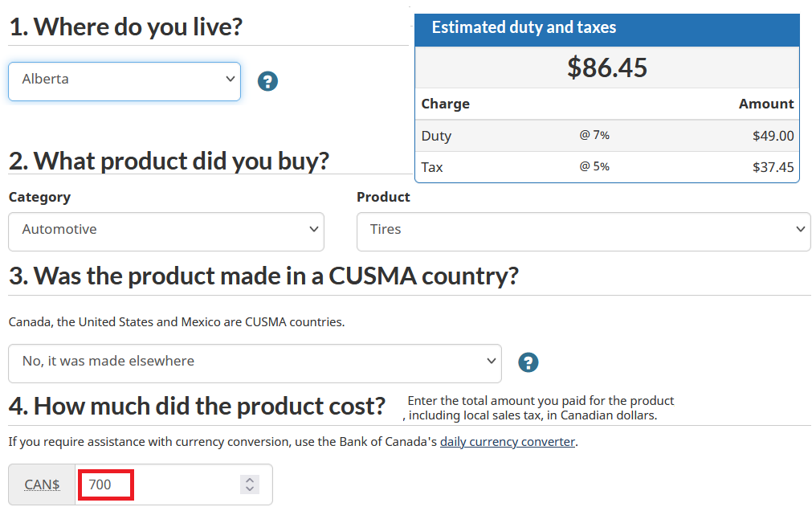
Task: Click help icon beside province dropdown
Action: click(267, 81)
